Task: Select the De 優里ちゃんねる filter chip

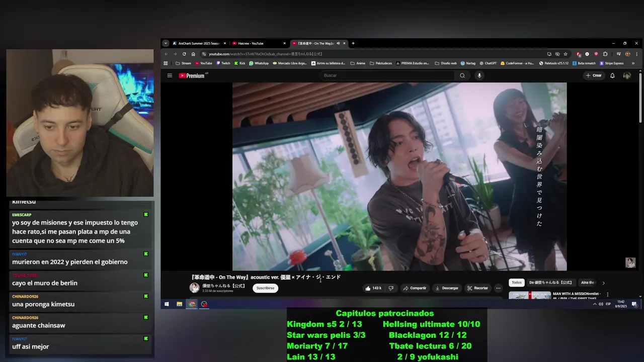Action: [550, 283]
